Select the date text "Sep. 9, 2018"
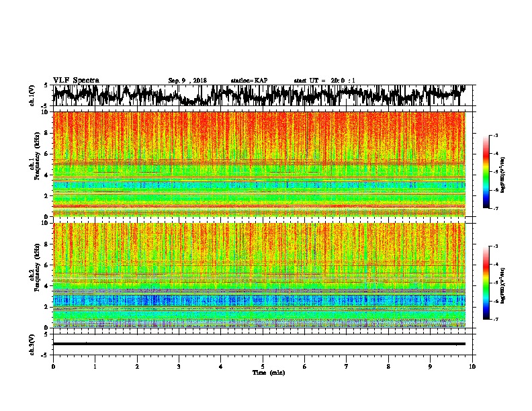Viewport: 532px width, 411px height. point(187,81)
